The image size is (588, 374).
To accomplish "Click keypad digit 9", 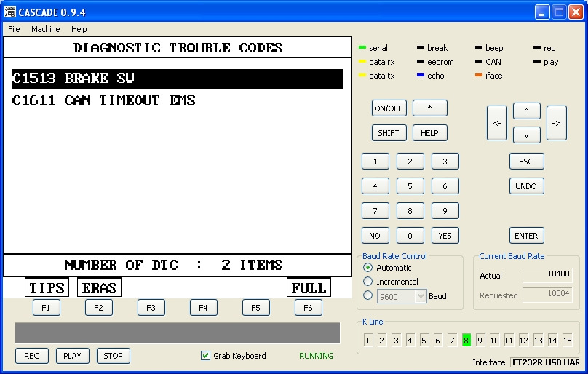I will click(445, 211).
